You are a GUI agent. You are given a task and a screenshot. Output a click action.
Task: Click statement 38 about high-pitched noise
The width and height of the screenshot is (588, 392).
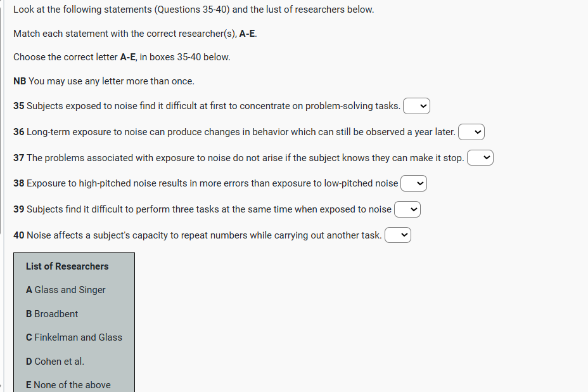click(x=206, y=183)
